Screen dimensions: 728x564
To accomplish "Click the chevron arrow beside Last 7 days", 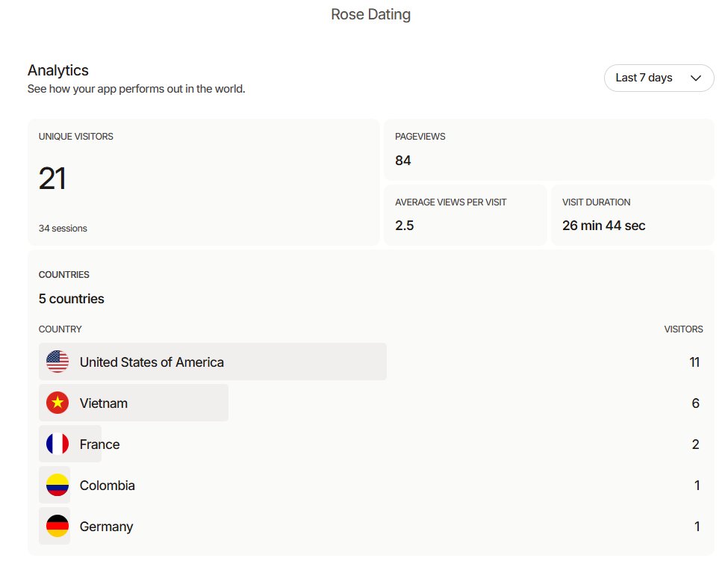I will (695, 78).
